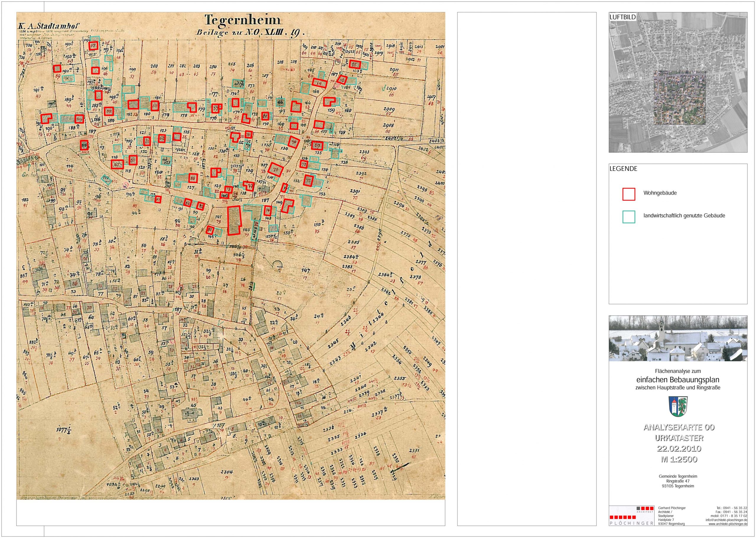Click parcel number 2304 on the map
The width and height of the screenshot is (756, 538).
[x=227, y=472]
